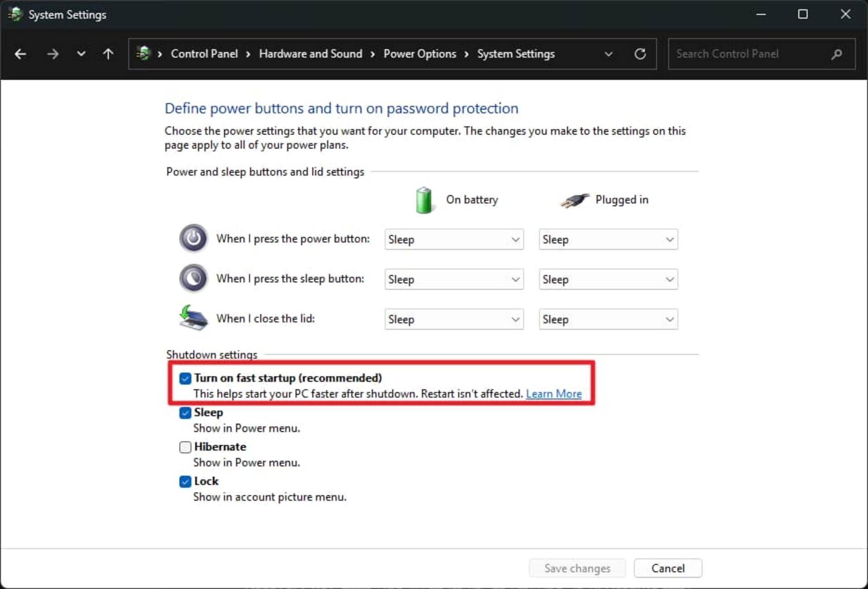Go up one level with up arrow
Image resolution: width=868 pixels, height=589 pixels.
coord(108,54)
